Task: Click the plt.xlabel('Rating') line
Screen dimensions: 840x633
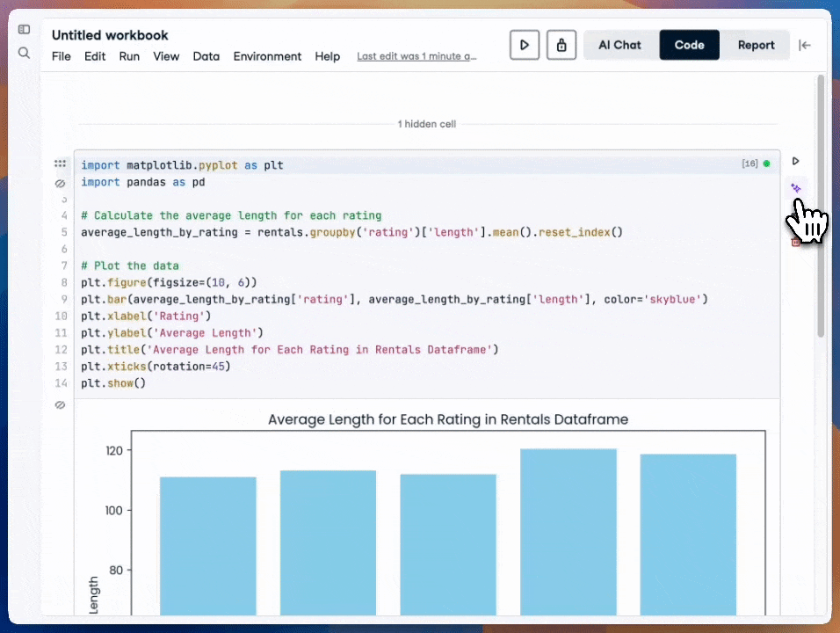Action: coord(146,316)
